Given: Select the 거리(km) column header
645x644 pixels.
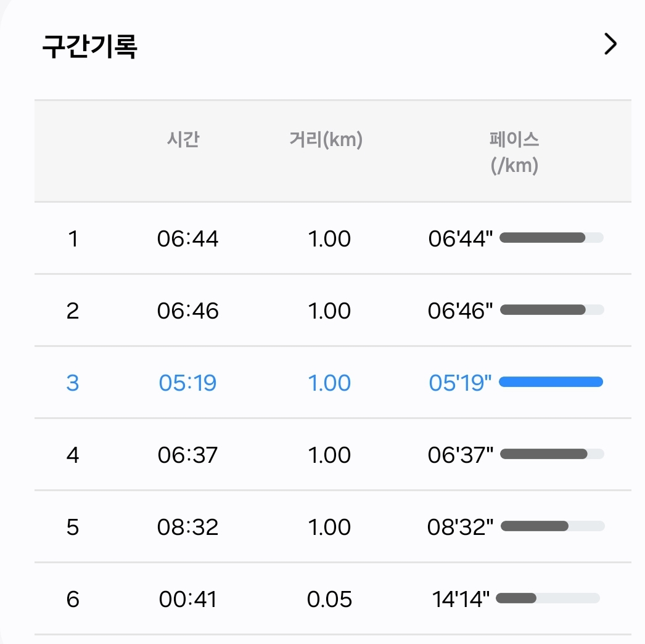Looking at the screenshot, I should (x=326, y=139).
